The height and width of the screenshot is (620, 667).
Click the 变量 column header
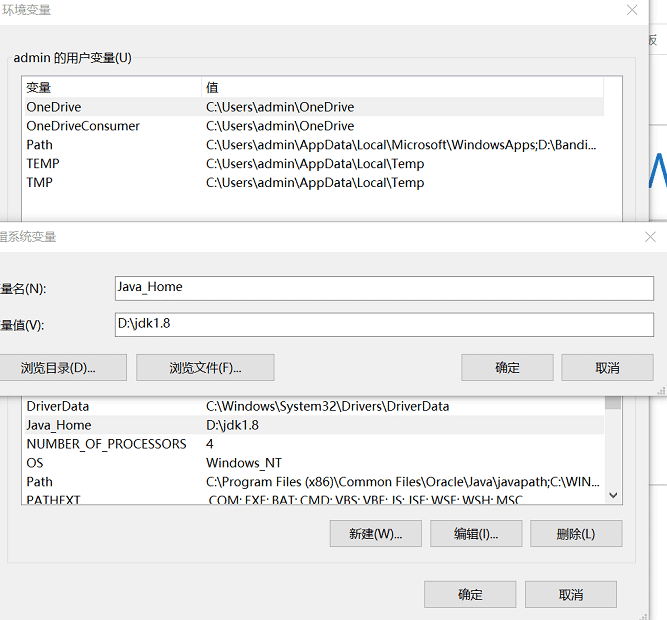111,88
